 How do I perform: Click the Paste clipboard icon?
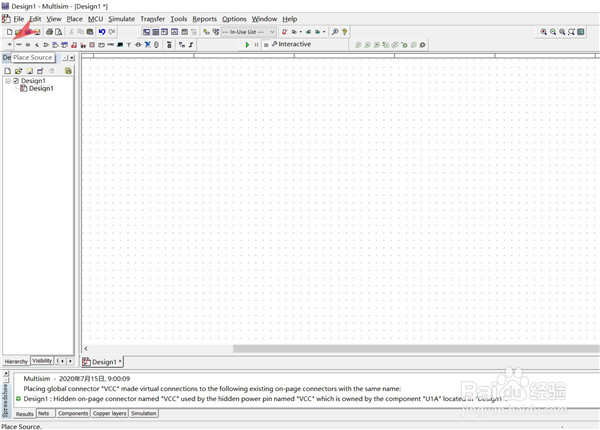pyautogui.click(x=90, y=32)
